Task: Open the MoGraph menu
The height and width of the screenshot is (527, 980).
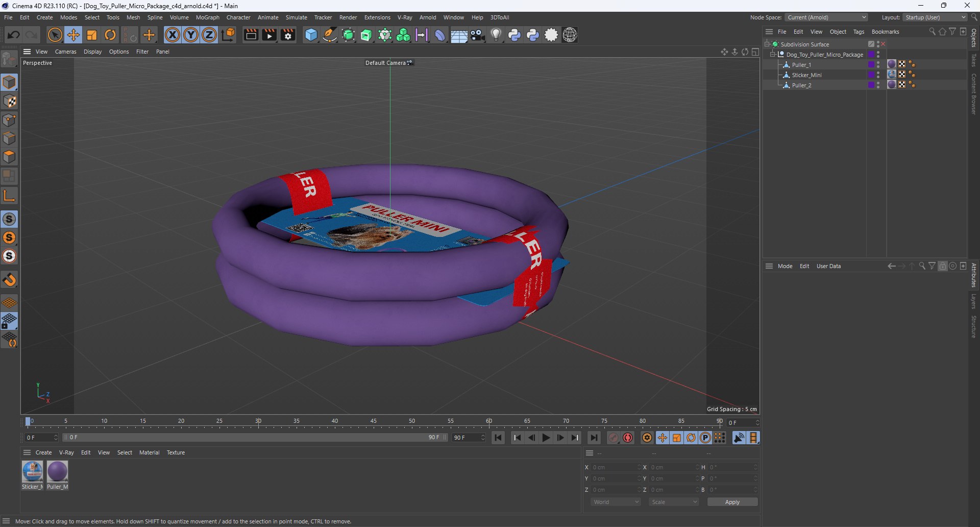Action: tap(207, 17)
